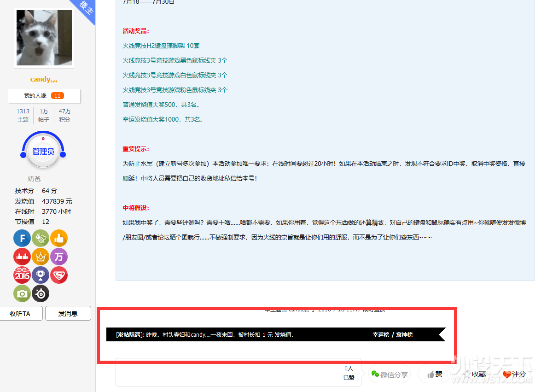Image resolution: width=541 pixels, height=392 pixels.
Task: Click the red 2016 badge
Action: 22,275
